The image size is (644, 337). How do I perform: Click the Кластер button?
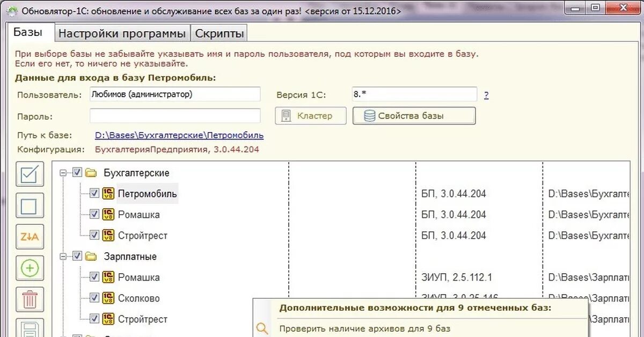click(311, 116)
